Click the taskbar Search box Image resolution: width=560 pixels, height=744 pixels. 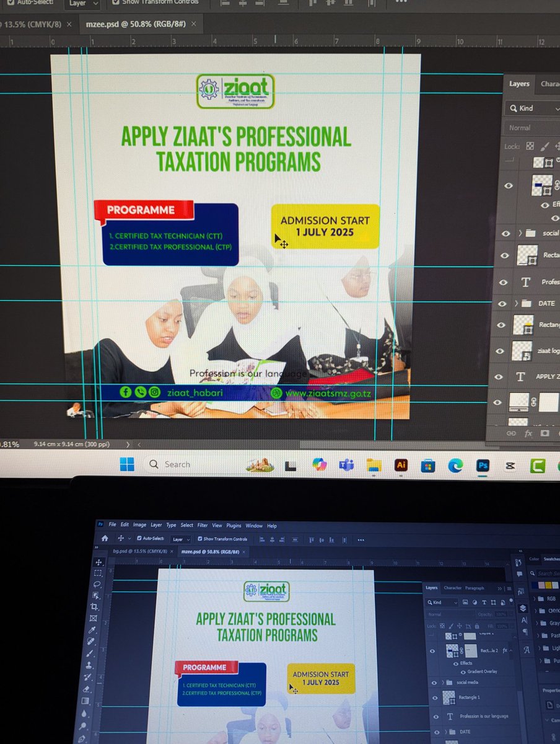(191, 464)
